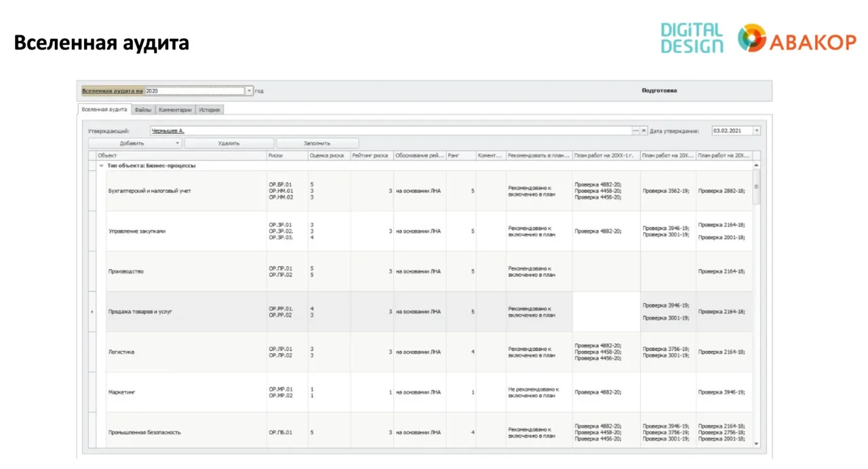Click the ellipsis button in the Утверждающий field
868x469 pixels.
635,131
